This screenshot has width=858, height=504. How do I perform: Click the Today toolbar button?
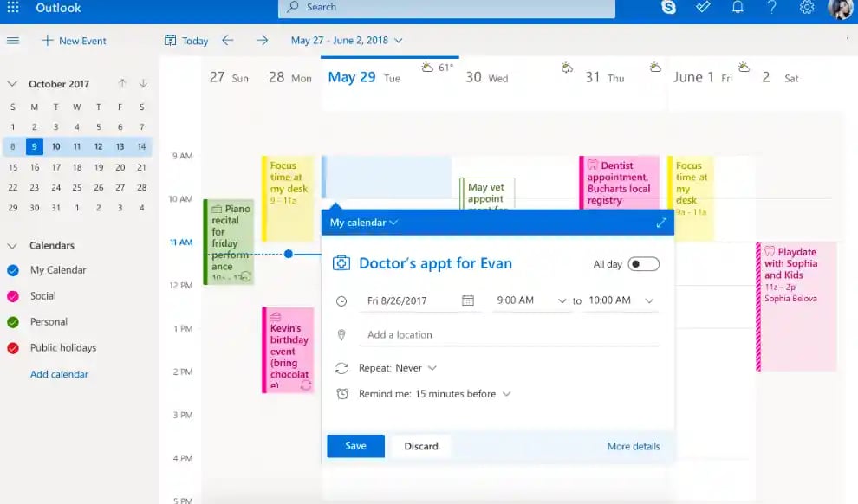pos(186,41)
